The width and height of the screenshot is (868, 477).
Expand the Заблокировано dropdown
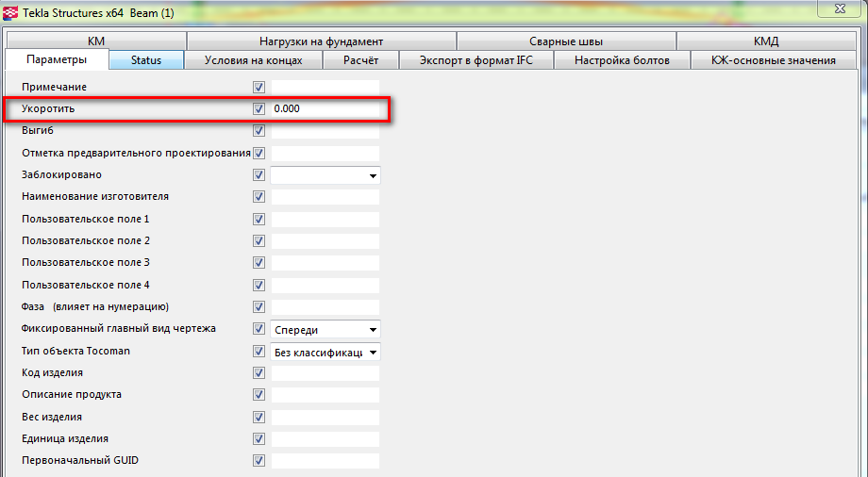[x=325, y=175]
